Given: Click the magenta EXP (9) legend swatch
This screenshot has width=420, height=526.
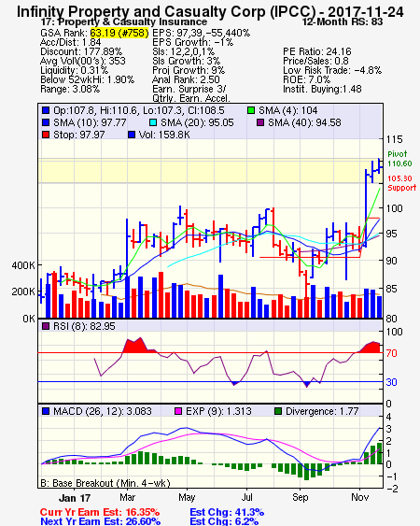Looking at the screenshot, I should click(178, 411).
